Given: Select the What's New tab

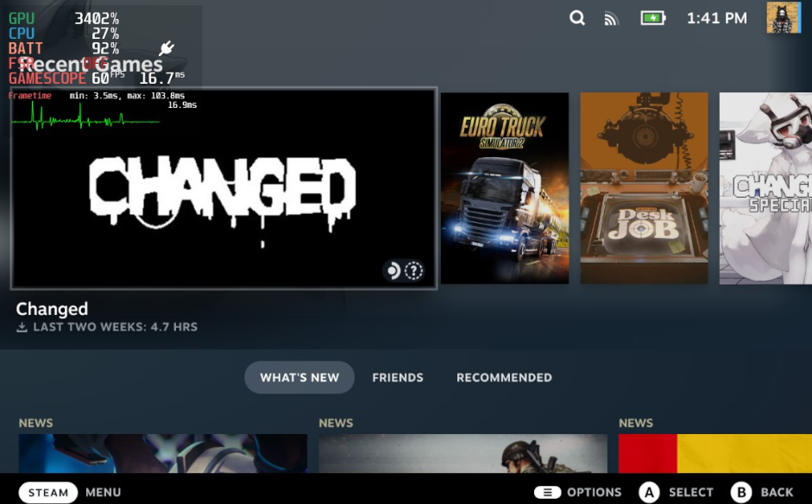Looking at the screenshot, I should [299, 377].
